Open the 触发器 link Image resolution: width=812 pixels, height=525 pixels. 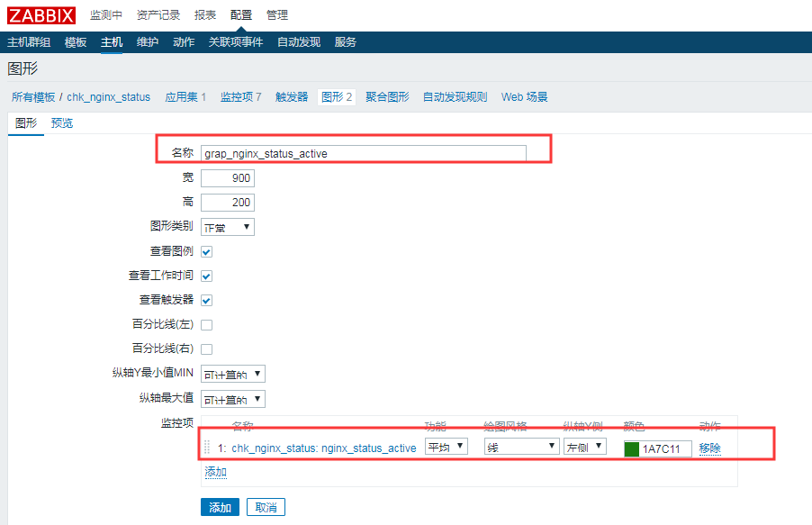point(292,97)
